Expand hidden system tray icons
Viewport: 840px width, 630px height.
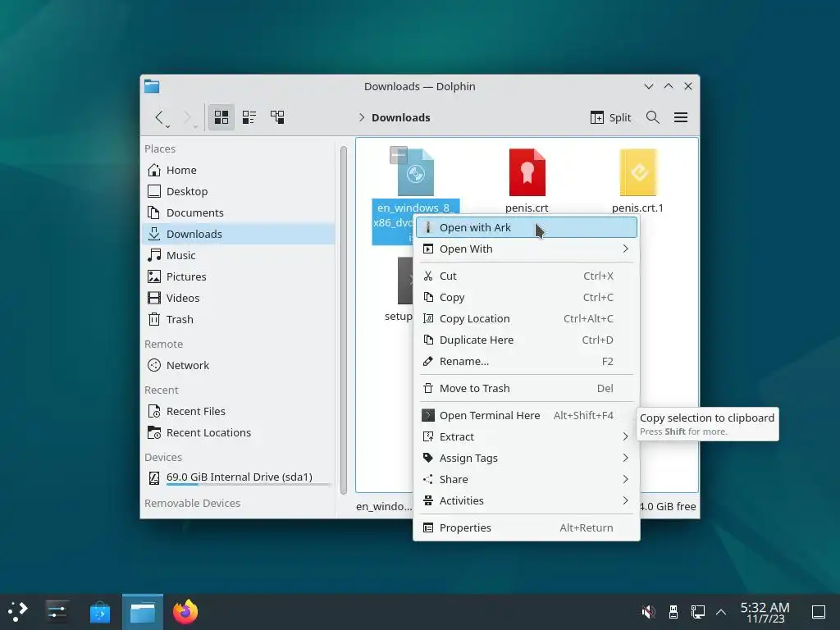click(721, 612)
